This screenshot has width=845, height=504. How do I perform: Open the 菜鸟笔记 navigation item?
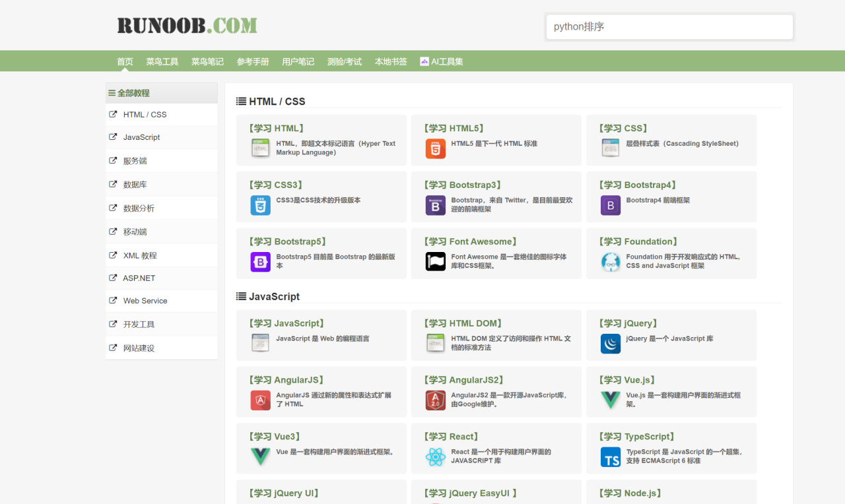point(208,61)
